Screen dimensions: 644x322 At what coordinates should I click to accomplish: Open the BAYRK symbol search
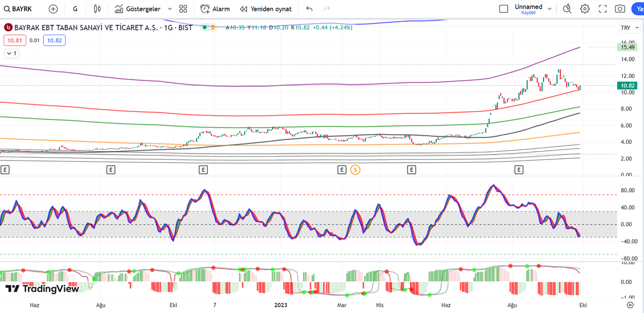pos(18,9)
